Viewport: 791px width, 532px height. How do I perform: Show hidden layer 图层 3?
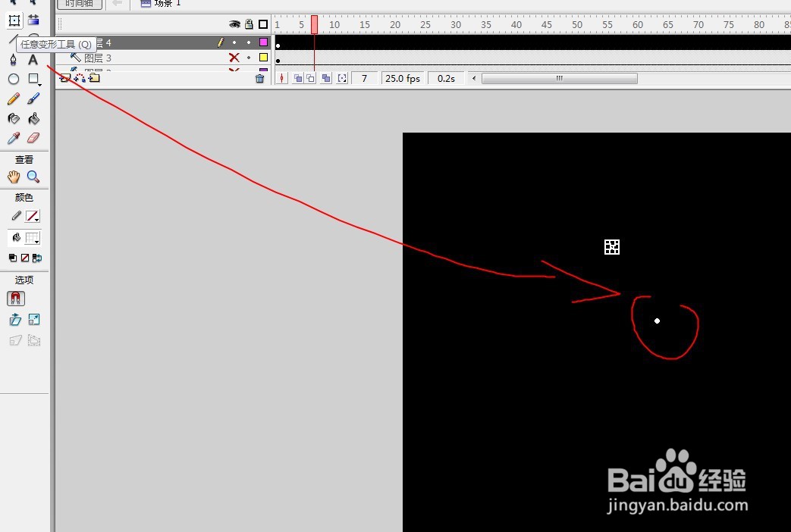click(234, 58)
